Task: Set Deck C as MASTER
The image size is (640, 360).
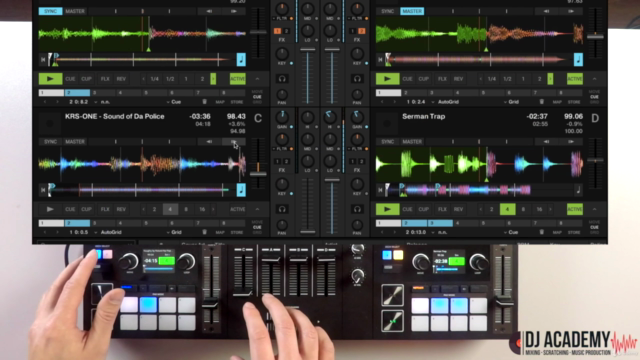Action: coord(75,142)
